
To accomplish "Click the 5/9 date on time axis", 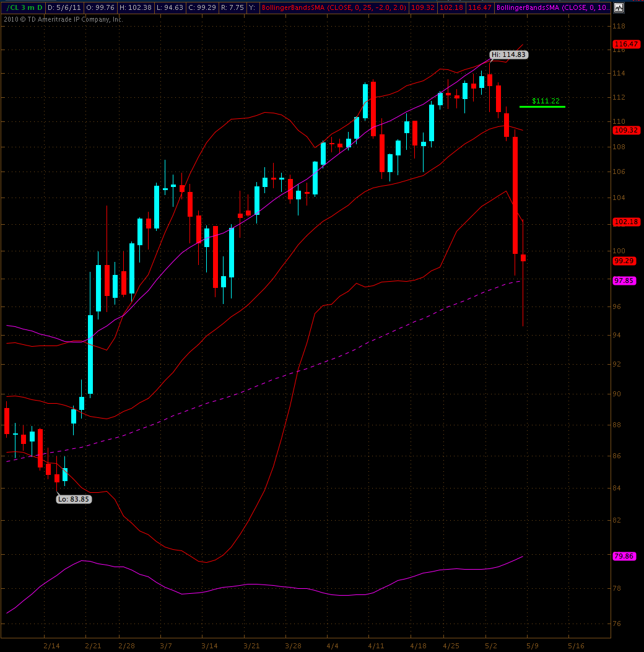I will click(531, 645).
